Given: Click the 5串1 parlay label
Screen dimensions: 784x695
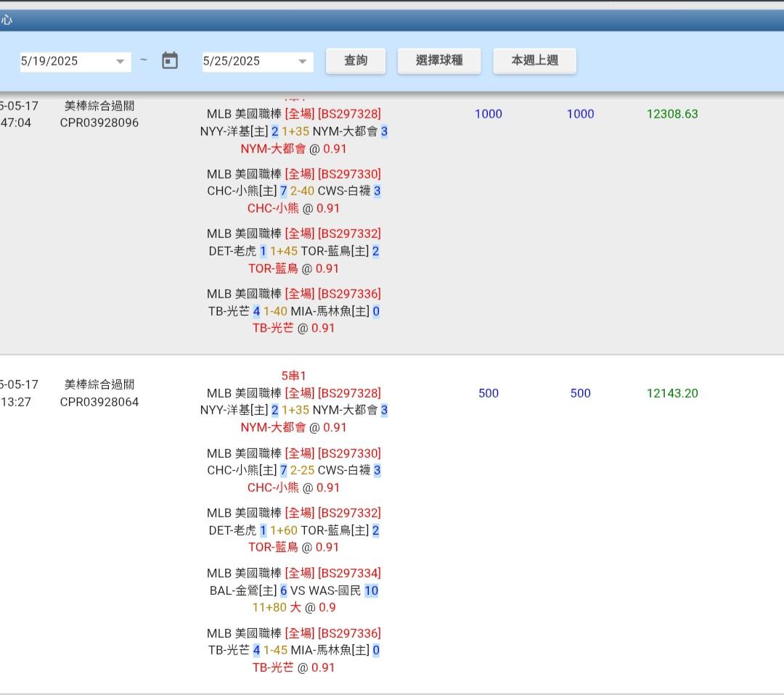Looking at the screenshot, I should click(293, 376).
